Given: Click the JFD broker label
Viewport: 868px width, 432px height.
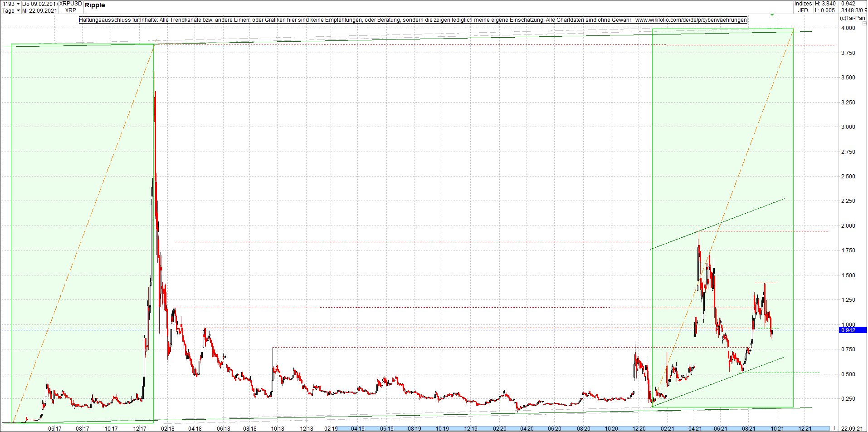Looking at the screenshot, I should coord(803,10).
